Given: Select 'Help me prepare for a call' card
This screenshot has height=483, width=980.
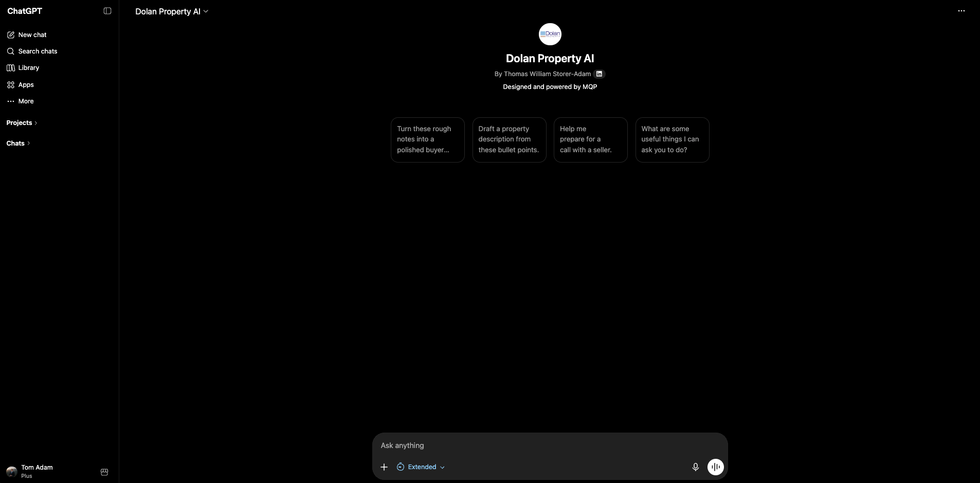Looking at the screenshot, I should point(590,139).
